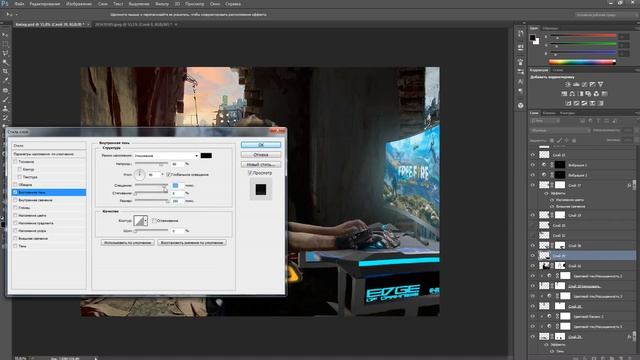Add a Selective Color adjustment layer
This screenshot has width=640, height=360.
click(593, 103)
